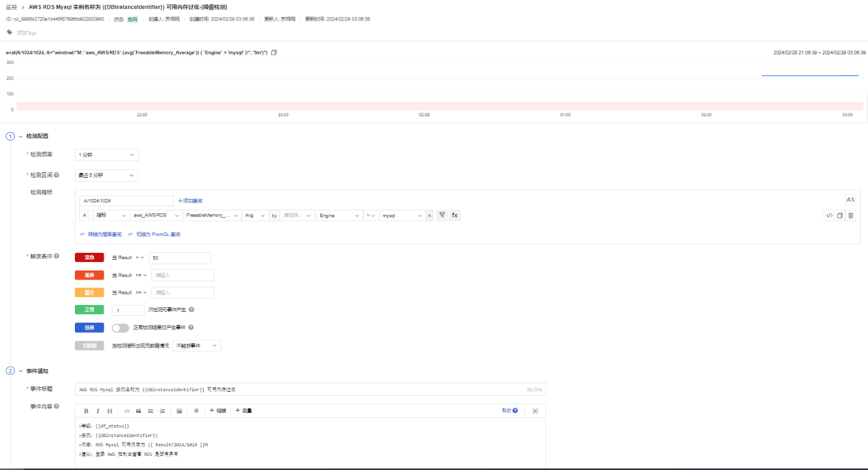Click the trash delete icon on query row
Screen dimensions: 868x470
tap(851, 216)
